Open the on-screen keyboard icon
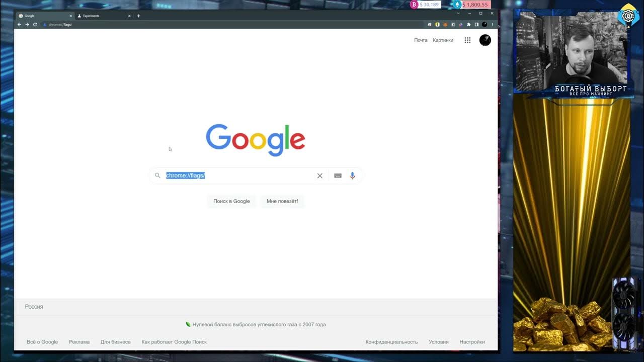The height and width of the screenshot is (362, 644). [338, 175]
